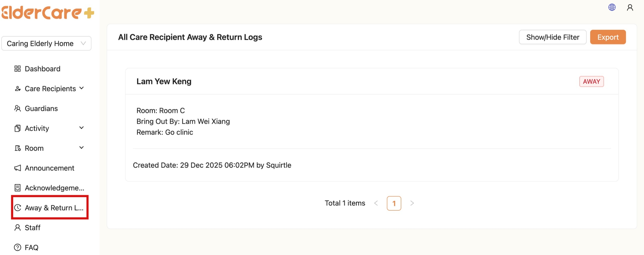Click the Export button

pos(608,37)
